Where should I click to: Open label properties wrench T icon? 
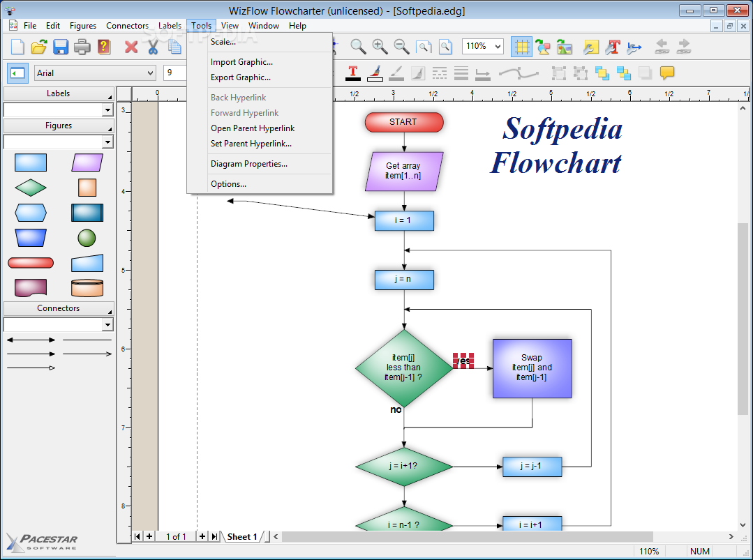pyautogui.click(x=613, y=47)
